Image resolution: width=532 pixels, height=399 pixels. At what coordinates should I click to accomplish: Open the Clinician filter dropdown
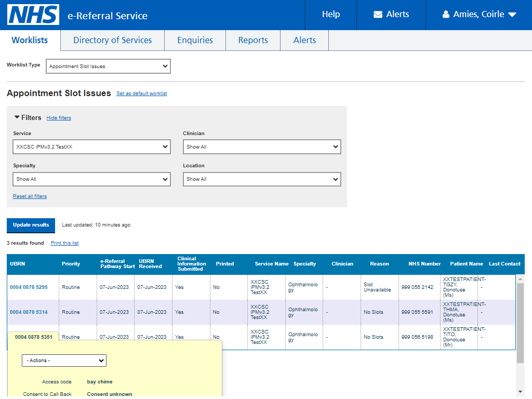coord(262,147)
